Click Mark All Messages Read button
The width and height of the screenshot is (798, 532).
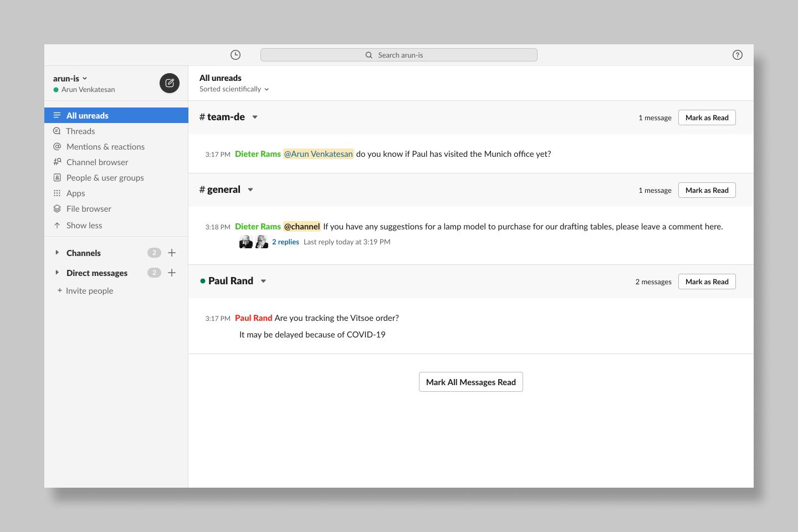(x=470, y=382)
